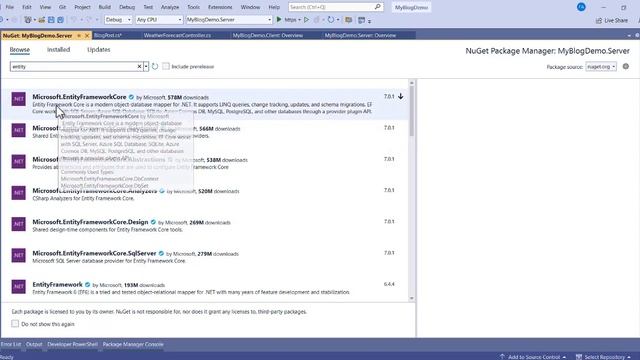Switch to the Installed tab

click(x=58, y=49)
